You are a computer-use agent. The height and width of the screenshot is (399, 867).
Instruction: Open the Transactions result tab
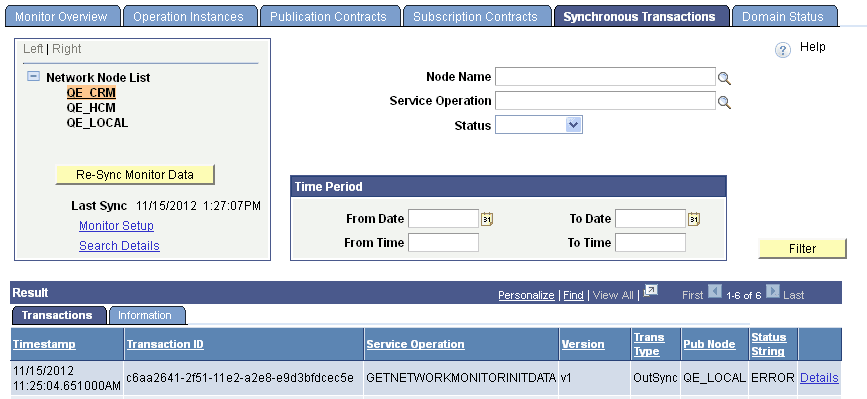click(x=58, y=315)
